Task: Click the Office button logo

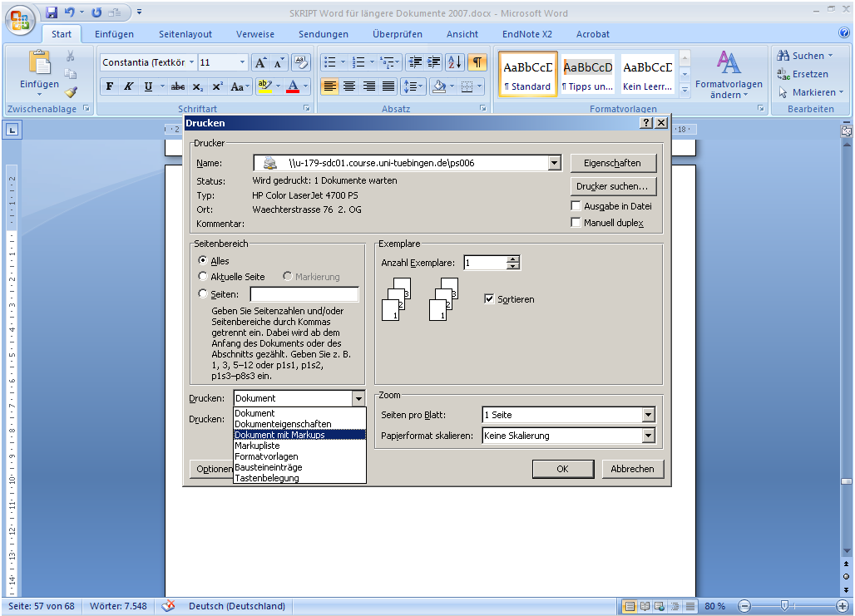Action: 20,20
